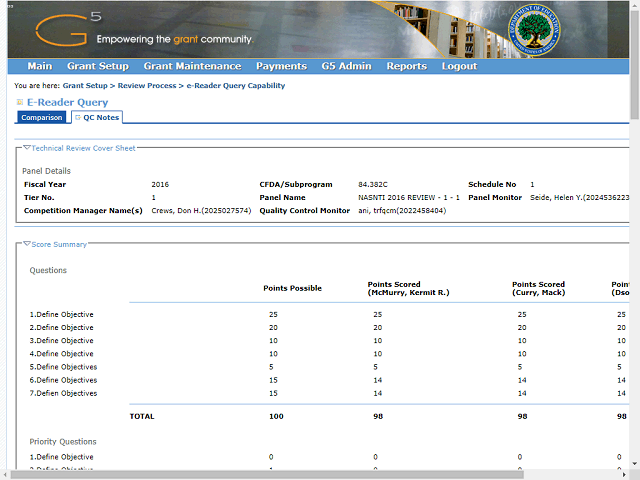
Task: Click the G5 logo in the header
Action: point(66,28)
